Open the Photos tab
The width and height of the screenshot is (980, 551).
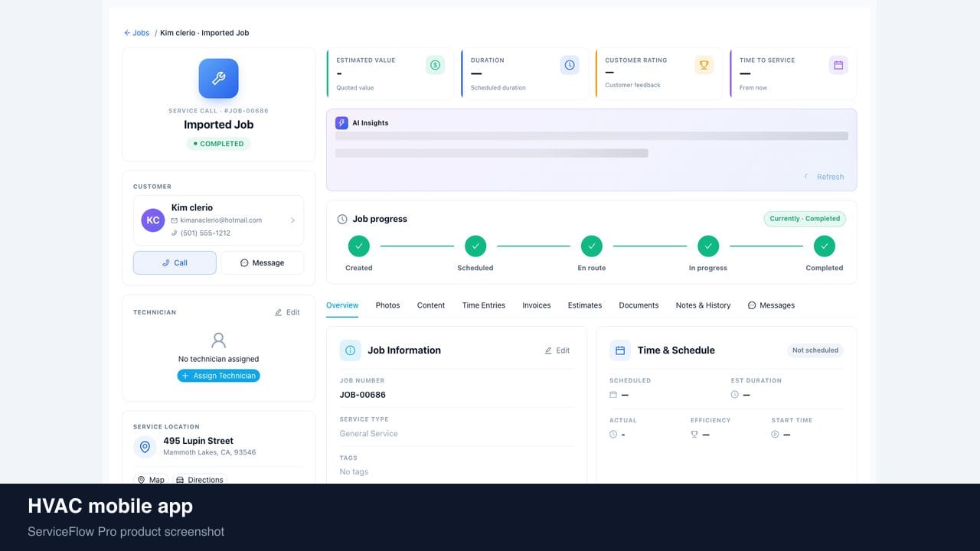click(x=387, y=305)
